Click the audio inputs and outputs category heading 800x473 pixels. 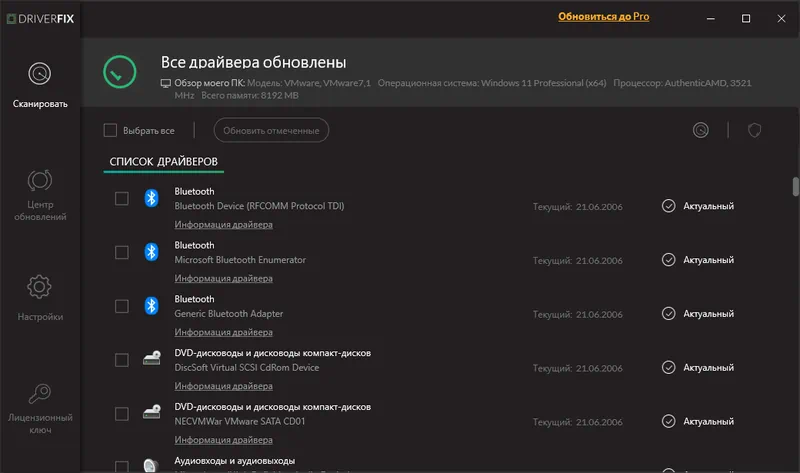pos(235,461)
